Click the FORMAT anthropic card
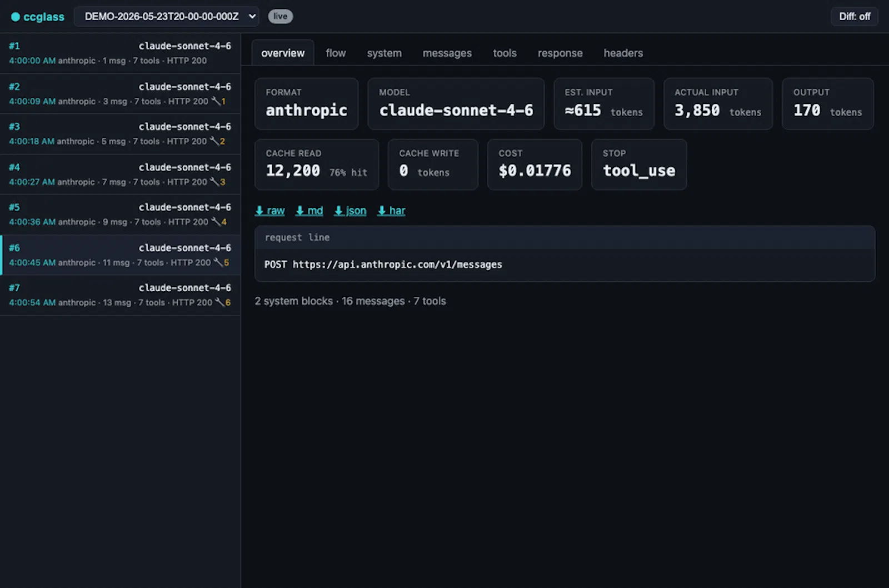 (306, 104)
